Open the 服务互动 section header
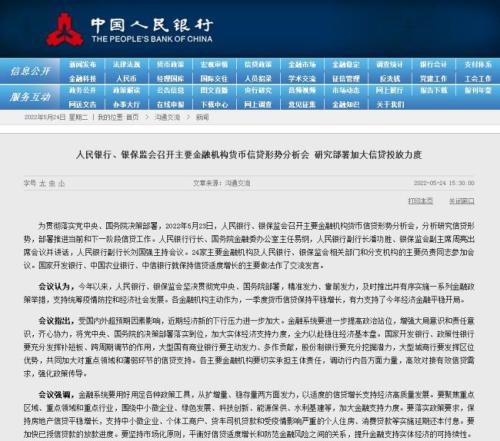Image resolution: width=500 pixels, height=441 pixels. [x=30, y=97]
